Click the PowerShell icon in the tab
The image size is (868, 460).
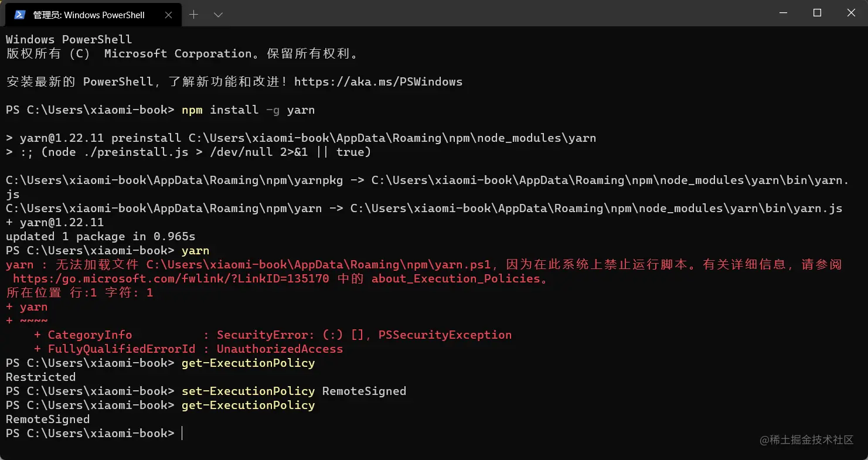pos(20,15)
